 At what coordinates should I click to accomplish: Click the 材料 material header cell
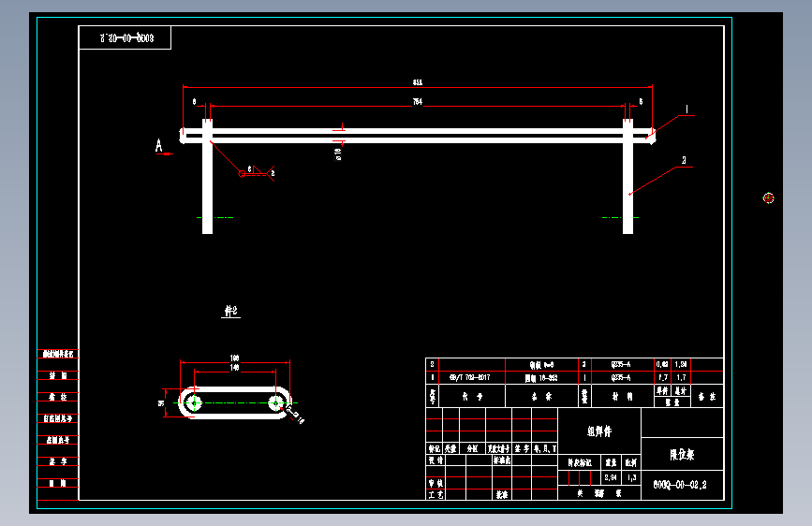[623, 397]
